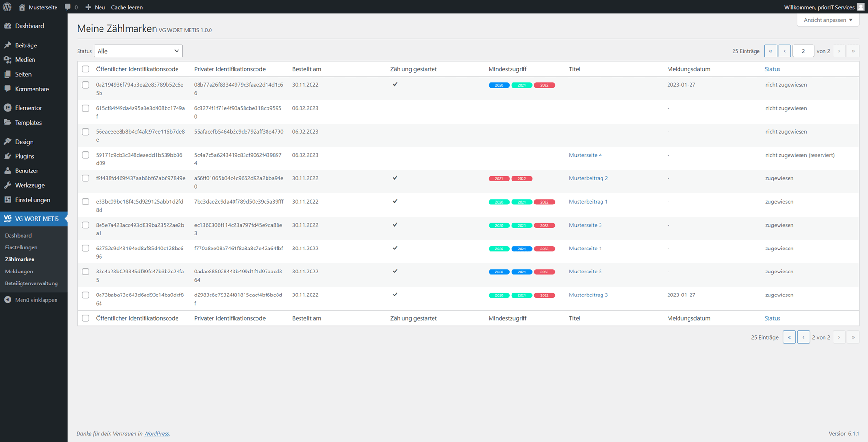Open the Zählmarken submenu item
The height and width of the screenshot is (442, 868).
(x=20, y=259)
